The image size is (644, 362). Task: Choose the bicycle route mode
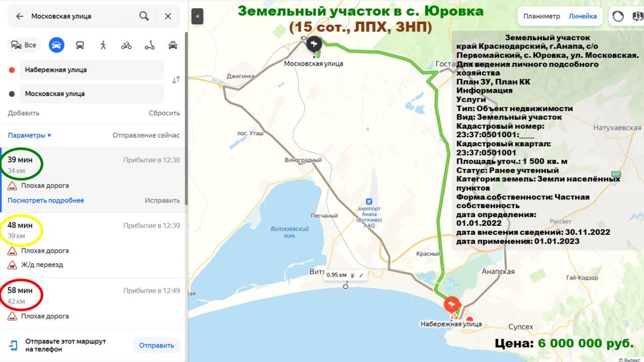126,45
